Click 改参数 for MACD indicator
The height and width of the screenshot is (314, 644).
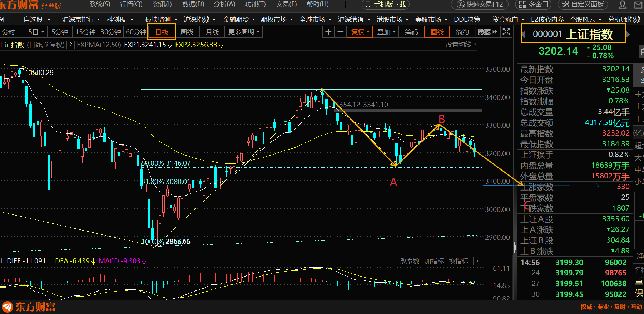pyautogui.click(x=410, y=261)
